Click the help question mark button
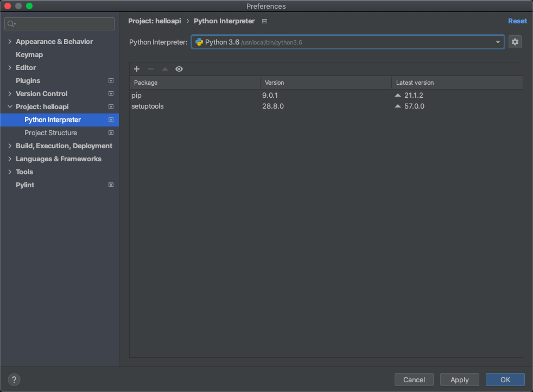The height and width of the screenshot is (392, 533). click(15, 380)
